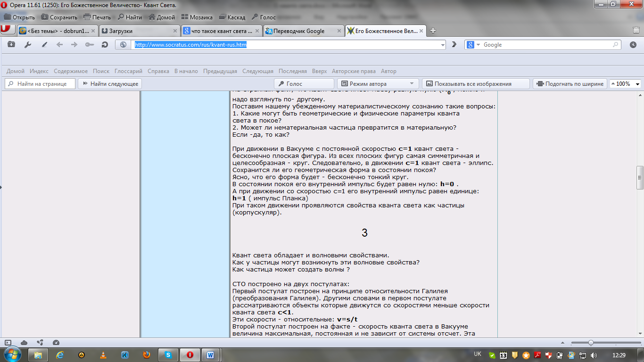This screenshot has height=362, width=644.
Task: Click the Back arrow navigation button
Action: [x=59, y=45]
